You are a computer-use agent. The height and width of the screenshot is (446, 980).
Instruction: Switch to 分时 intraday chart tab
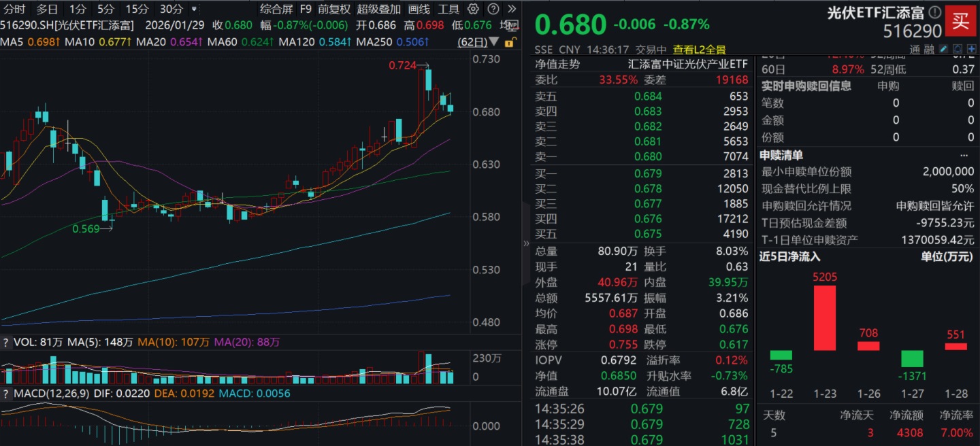click(x=15, y=9)
